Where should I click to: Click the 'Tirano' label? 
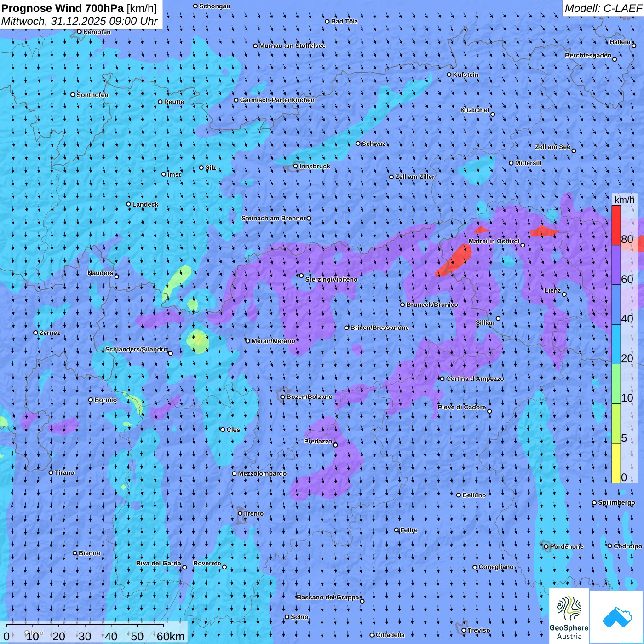(64, 472)
